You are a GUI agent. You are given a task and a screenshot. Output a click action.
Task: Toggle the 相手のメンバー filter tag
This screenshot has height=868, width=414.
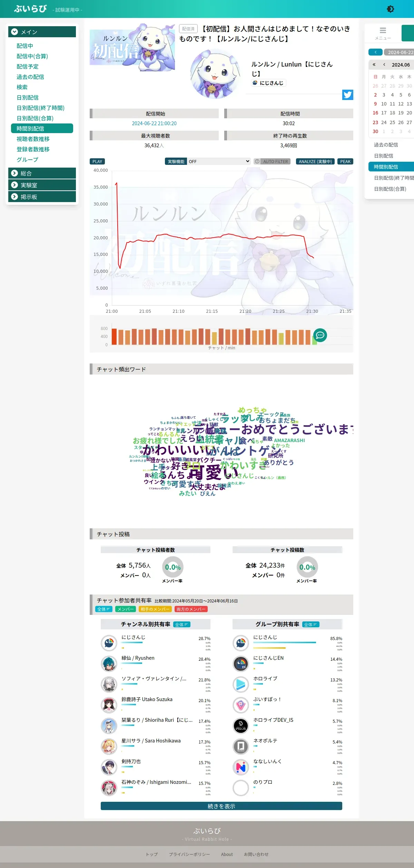coord(155,609)
